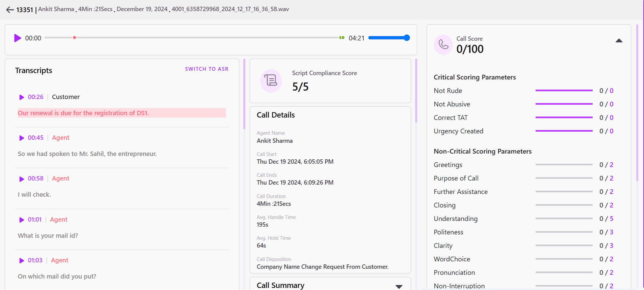The width and height of the screenshot is (644, 290).
Task: Play the 00:58 Agent transcript segment
Action: pyautogui.click(x=22, y=179)
